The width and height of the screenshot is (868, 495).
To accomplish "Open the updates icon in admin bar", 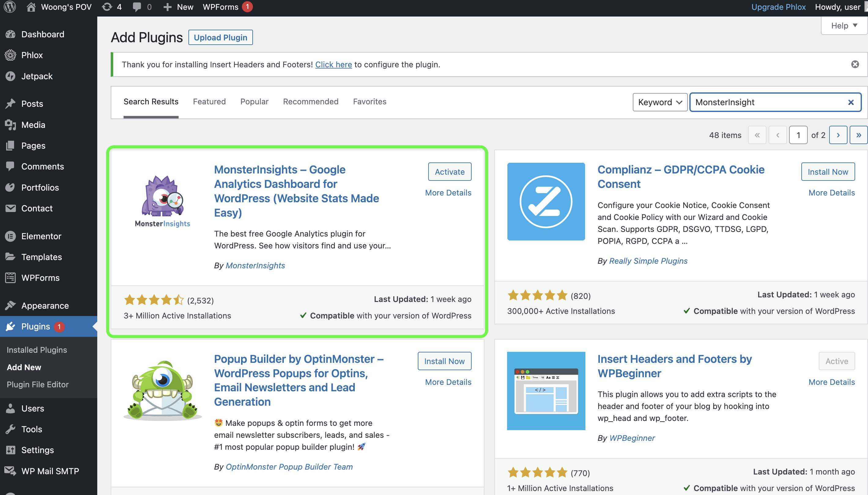I will [107, 7].
